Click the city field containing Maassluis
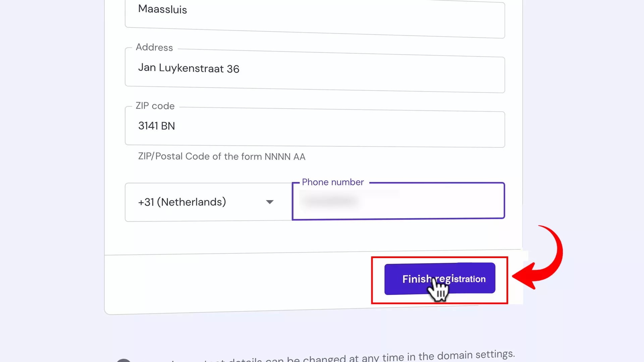The height and width of the screenshot is (362, 644). click(315, 17)
